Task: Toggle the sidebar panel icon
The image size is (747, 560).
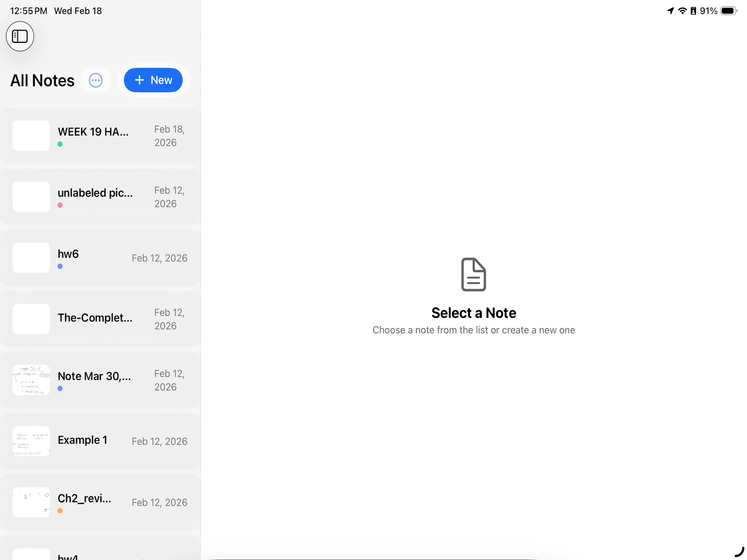Action: 20,36
